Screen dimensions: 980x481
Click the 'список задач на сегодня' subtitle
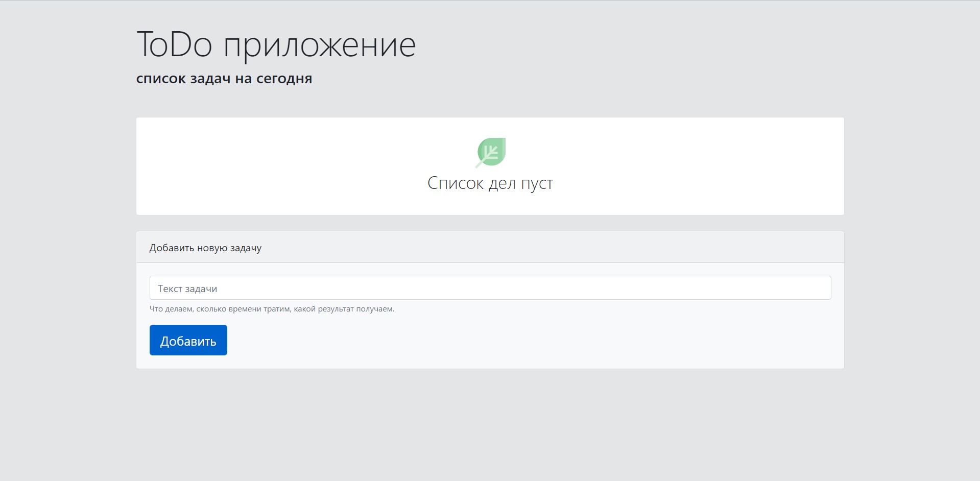224,79
